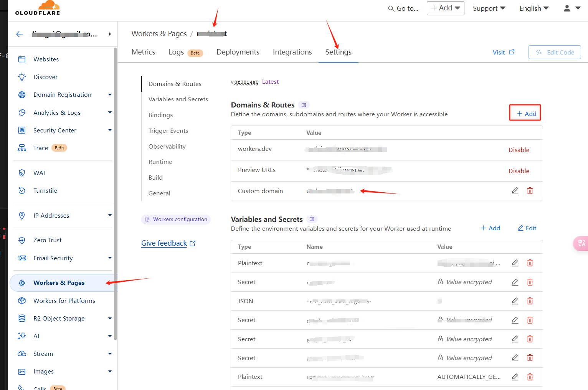Expand Analytics & Logs submenu arrow
The height and width of the screenshot is (390, 588).
click(110, 112)
